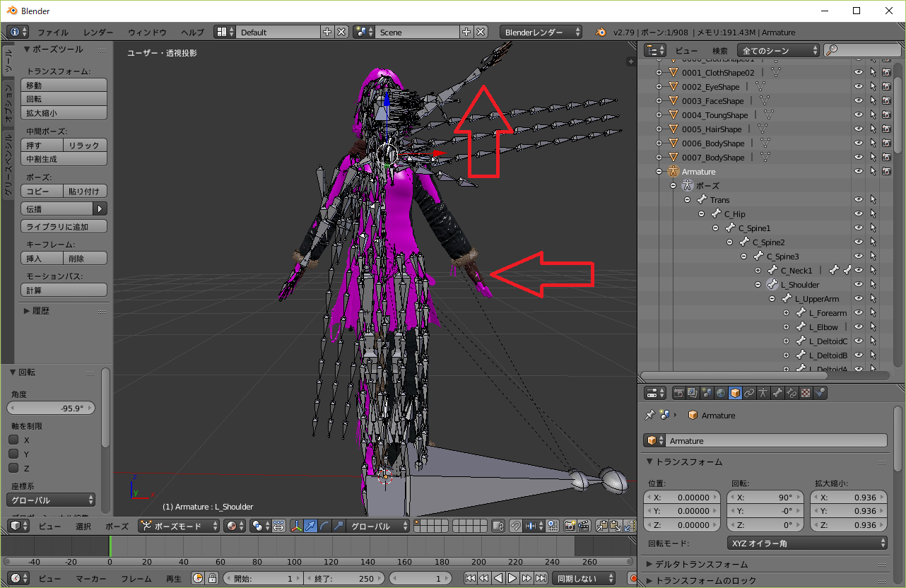The width and height of the screenshot is (906, 588).
Task: Open the レンダー menu
Action: pyautogui.click(x=98, y=33)
